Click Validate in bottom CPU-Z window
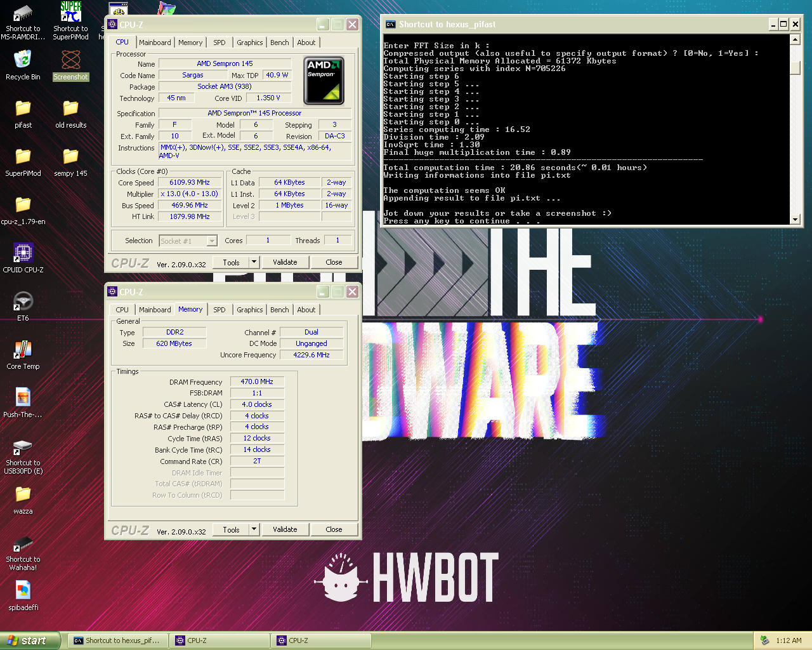The width and height of the screenshot is (812, 650). (x=285, y=529)
